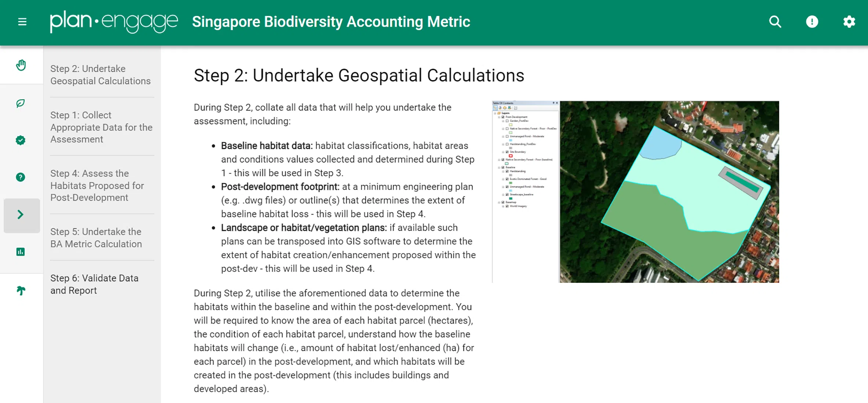868x403 pixels.
Task: Open the bar chart sidebar icon
Action: point(21,252)
